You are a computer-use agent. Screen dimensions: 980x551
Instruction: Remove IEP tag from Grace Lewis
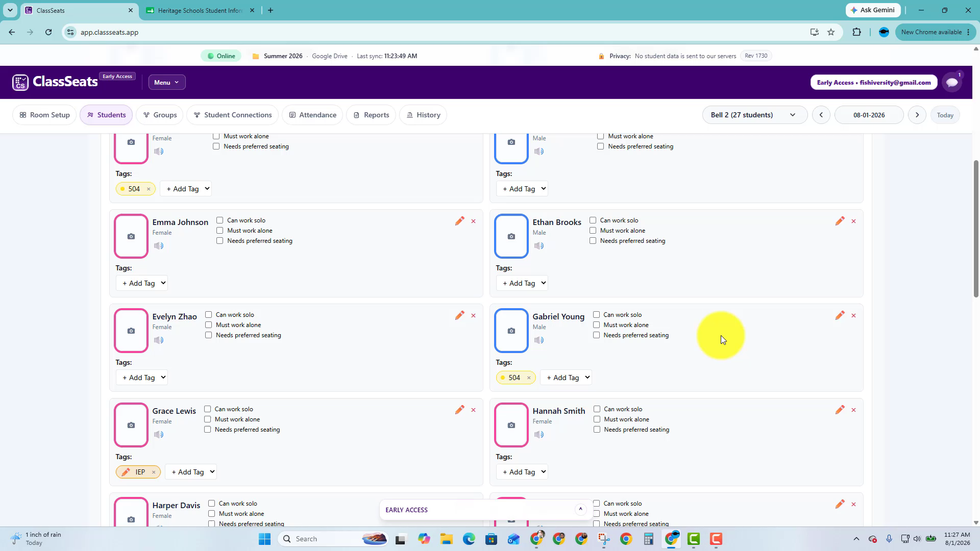point(154,472)
